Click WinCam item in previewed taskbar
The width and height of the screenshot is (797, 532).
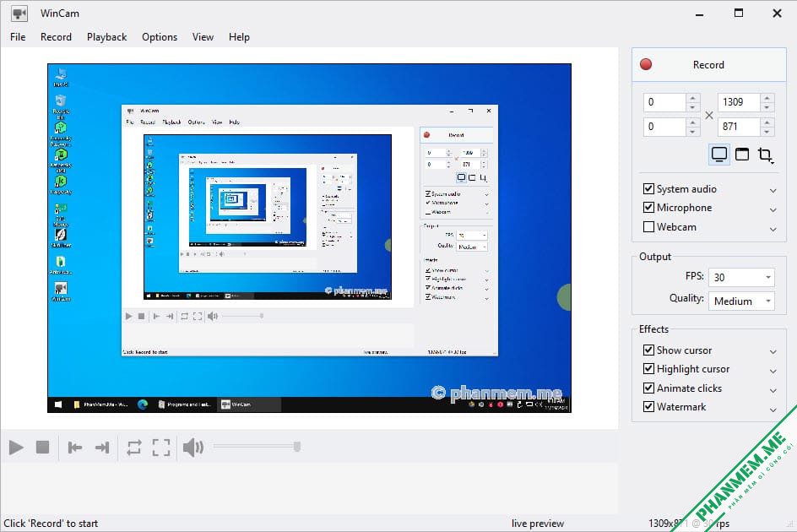pyautogui.click(x=248, y=404)
